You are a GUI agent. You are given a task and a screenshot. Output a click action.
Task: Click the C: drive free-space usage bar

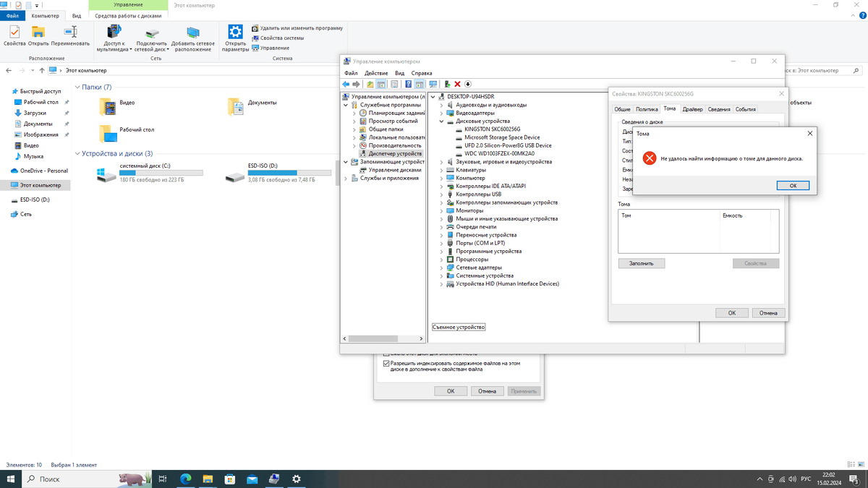tap(161, 173)
